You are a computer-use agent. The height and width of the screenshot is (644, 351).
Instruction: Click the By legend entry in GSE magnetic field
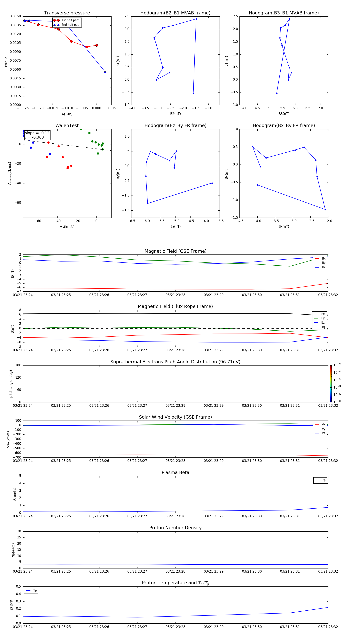(x=320, y=263)
